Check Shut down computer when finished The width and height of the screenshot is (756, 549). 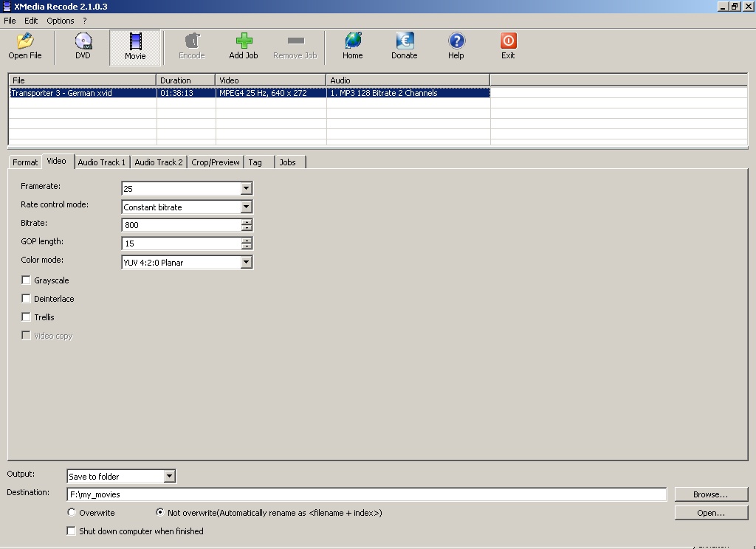72,531
